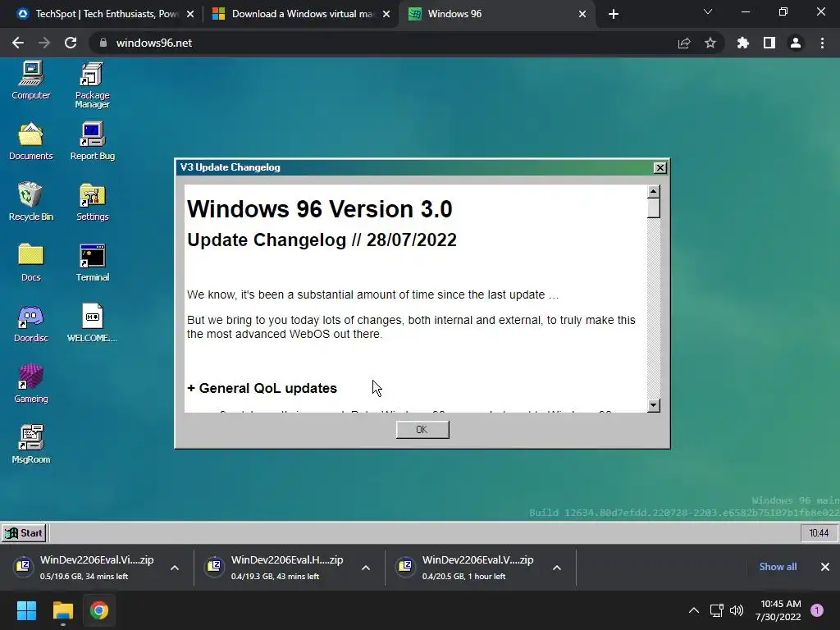This screenshot has height=630, width=840.
Task: Open the Chrome three-dot menu
Action: point(822,43)
